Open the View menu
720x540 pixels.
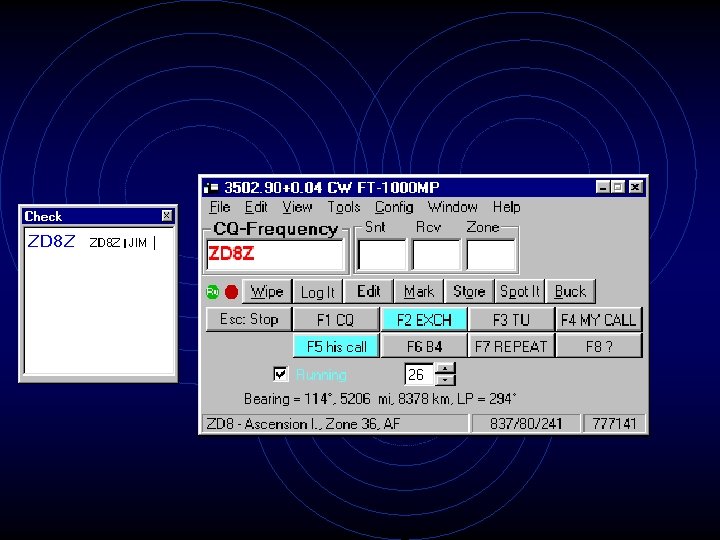tap(297, 207)
